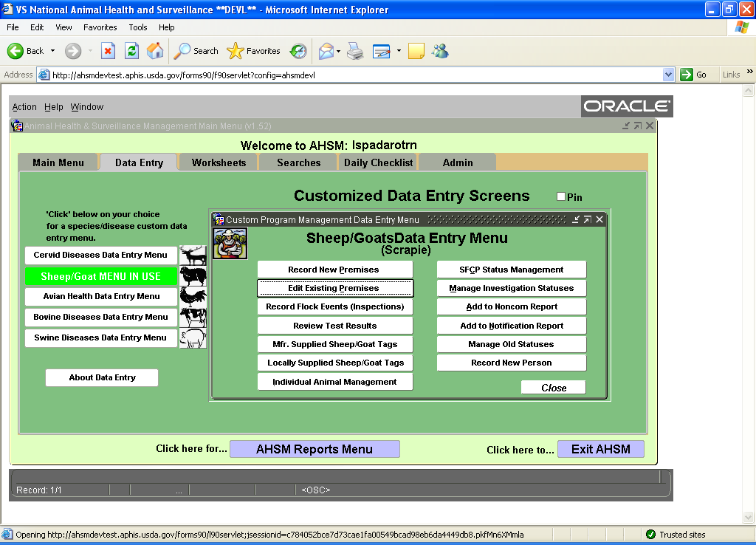Screen dimensions: 756x545
Task: Click the rooster icon beside Avian Health
Action: click(193, 297)
